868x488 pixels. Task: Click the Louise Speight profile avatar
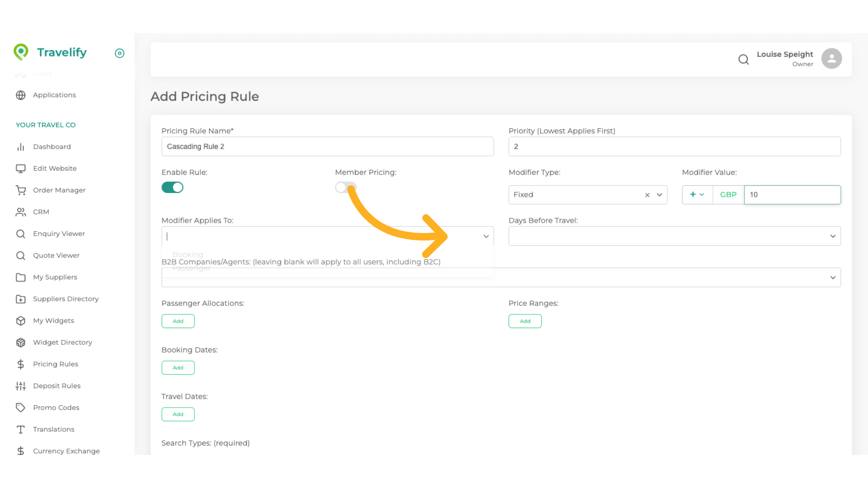point(831,58)
